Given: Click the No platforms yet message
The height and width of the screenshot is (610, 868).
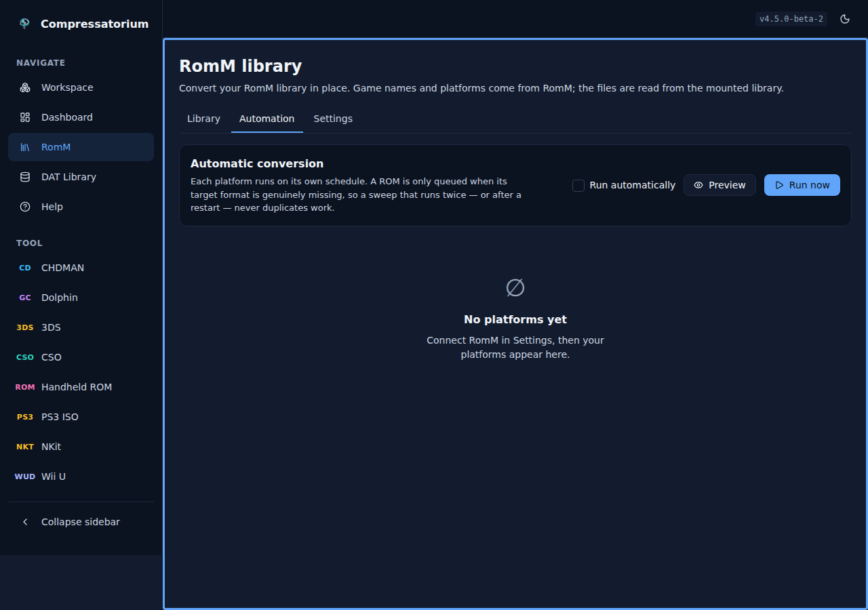Looking at the screenshot, I should pos(515,319).
